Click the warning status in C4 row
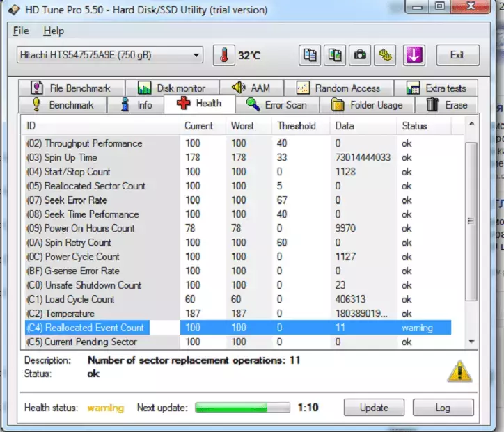This screenshot has height=432, width=504. [417, 328]
